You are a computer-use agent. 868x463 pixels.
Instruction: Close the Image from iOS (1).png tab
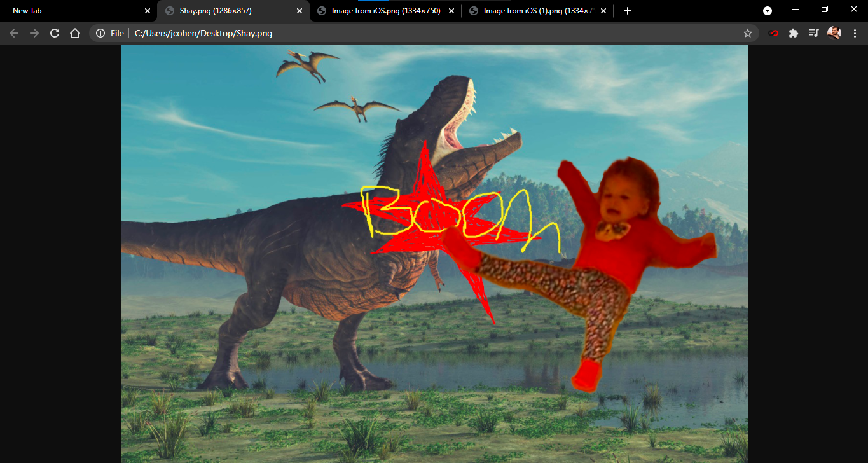[603, 11]
